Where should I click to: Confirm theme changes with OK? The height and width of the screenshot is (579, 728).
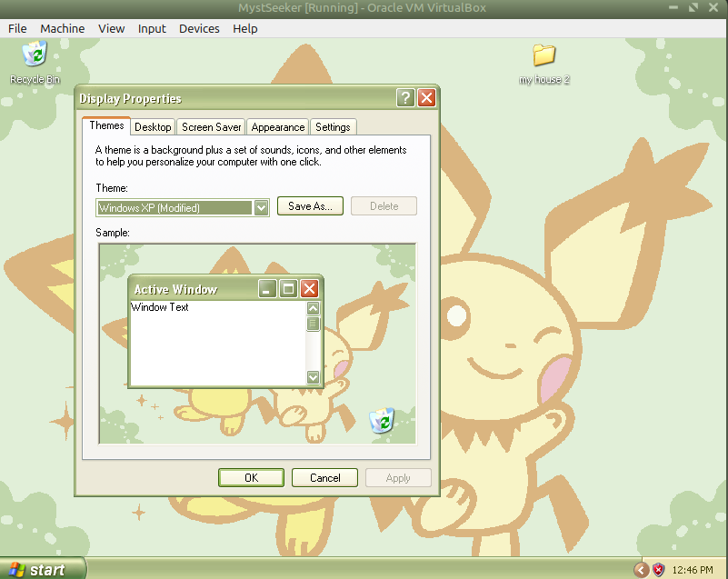251,477
